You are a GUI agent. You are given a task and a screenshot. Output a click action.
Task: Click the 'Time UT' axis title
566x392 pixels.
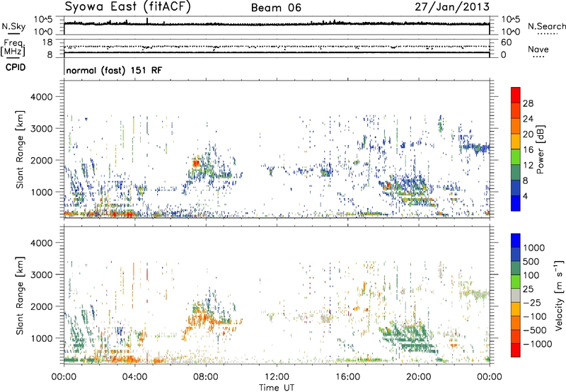click(x=277, y=388)
